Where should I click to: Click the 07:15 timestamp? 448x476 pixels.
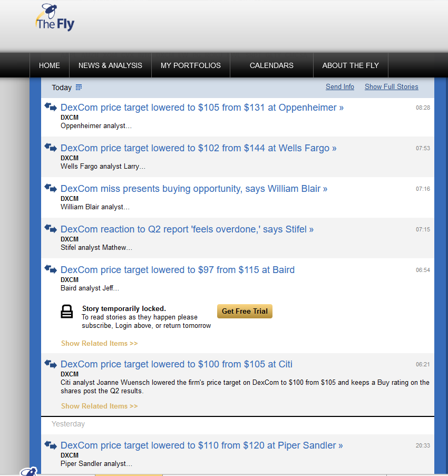click(x=423, y=229)
